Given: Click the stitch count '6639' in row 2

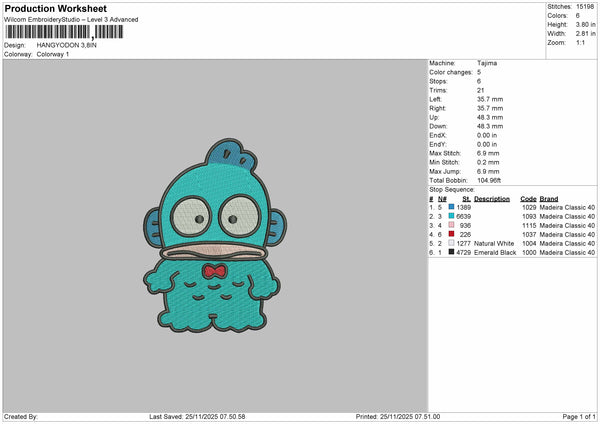Looking at the screenshot, I should coord(464,216).
